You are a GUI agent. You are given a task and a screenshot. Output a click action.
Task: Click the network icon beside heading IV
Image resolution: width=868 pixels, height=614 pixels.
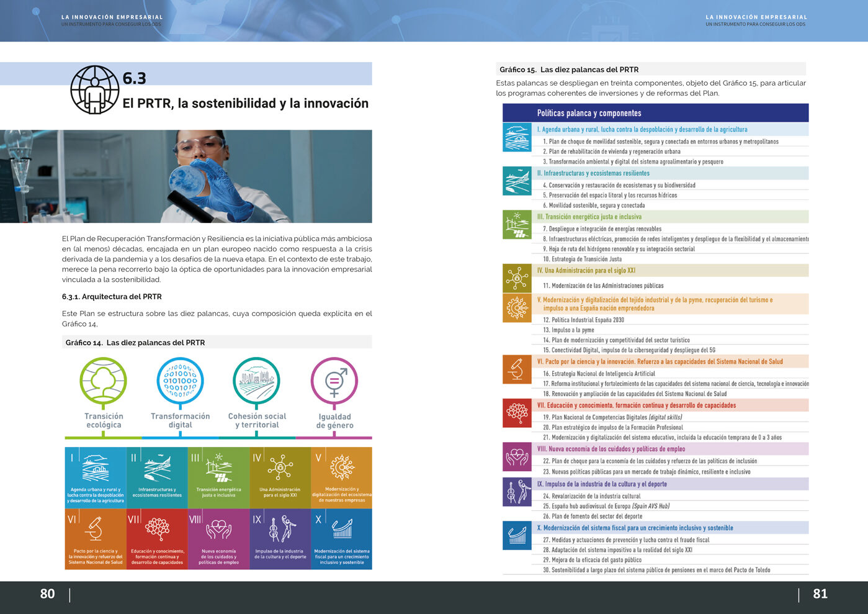tap(517, 278)
